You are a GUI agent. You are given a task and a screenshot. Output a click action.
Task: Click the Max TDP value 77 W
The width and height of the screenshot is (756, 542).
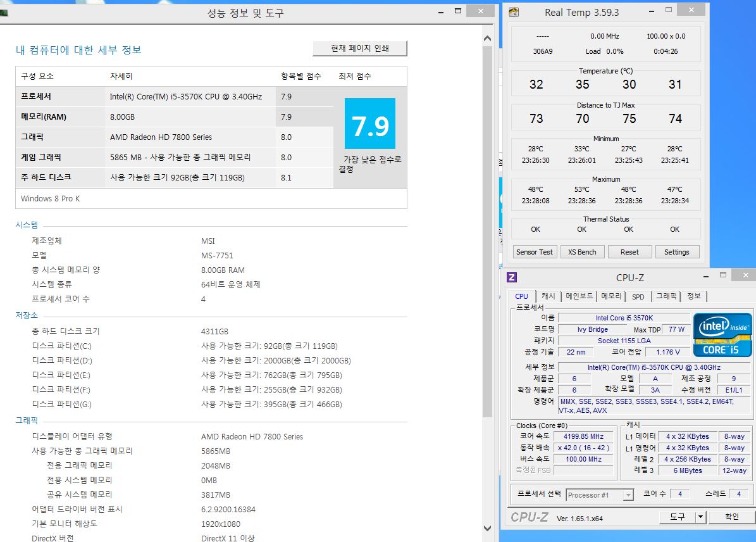pyautogui.click(x=676, y=330)
